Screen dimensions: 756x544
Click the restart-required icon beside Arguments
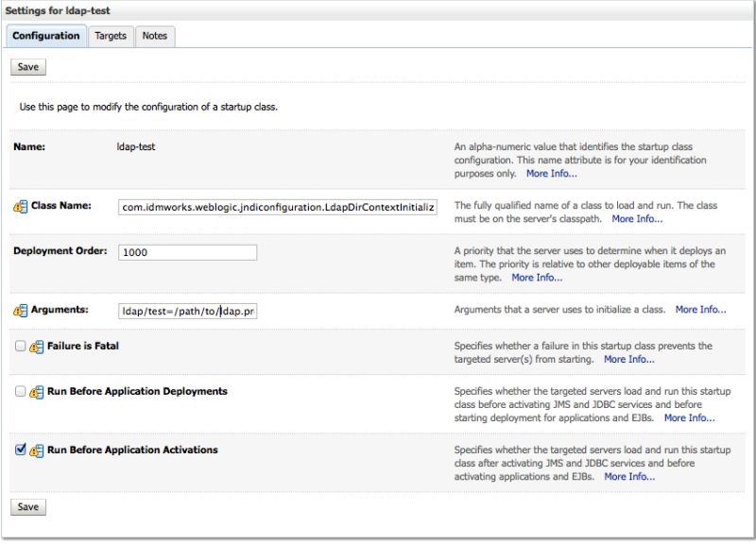click(18, 308)
